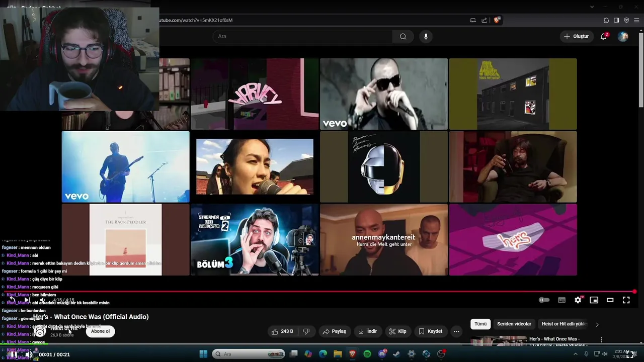Click the Klip button
The image size is (644, 362).
click(398, 331)
